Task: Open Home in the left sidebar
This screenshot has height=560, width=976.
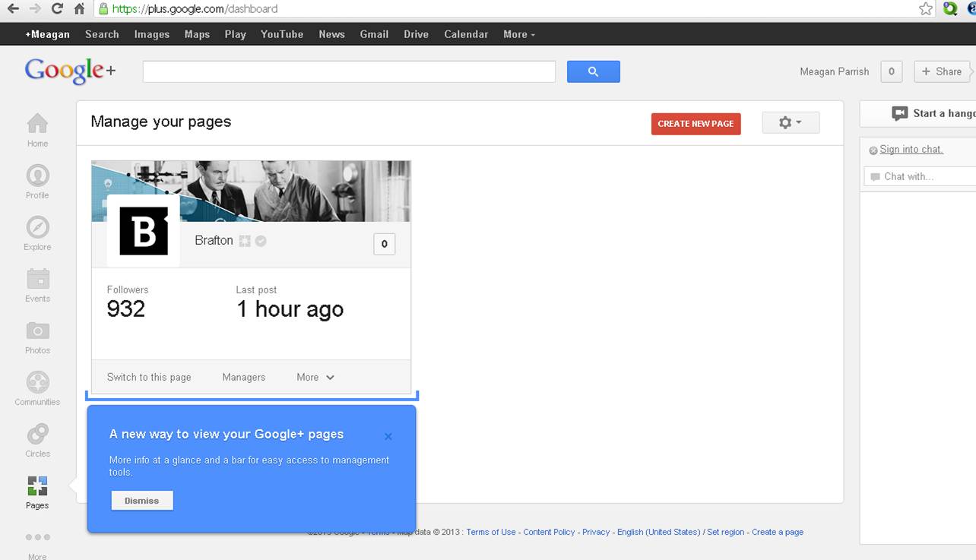Action: [37, 130]
